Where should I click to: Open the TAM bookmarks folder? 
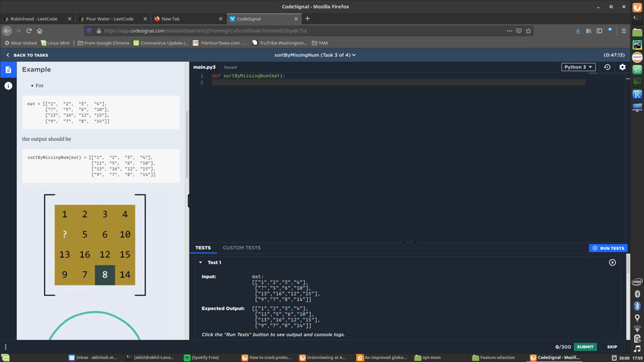click(x=319, y=43)
